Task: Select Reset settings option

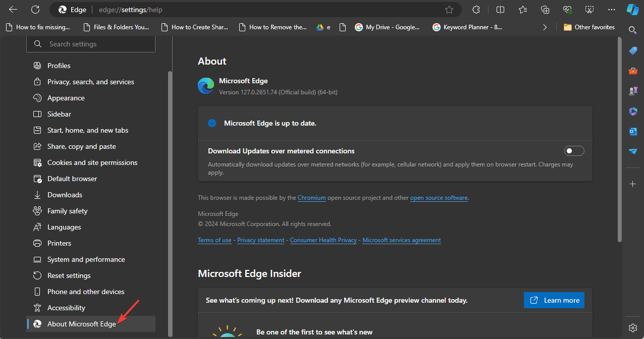Action: point(91,275)
